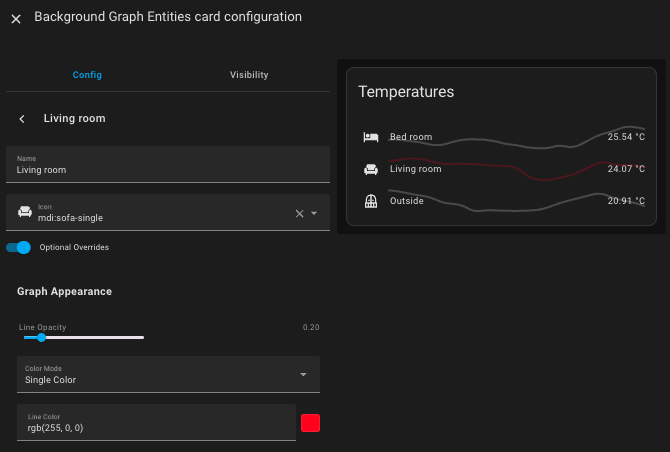
Task: Click the 25.54 °C temperature value
Action: coord(626,137)
